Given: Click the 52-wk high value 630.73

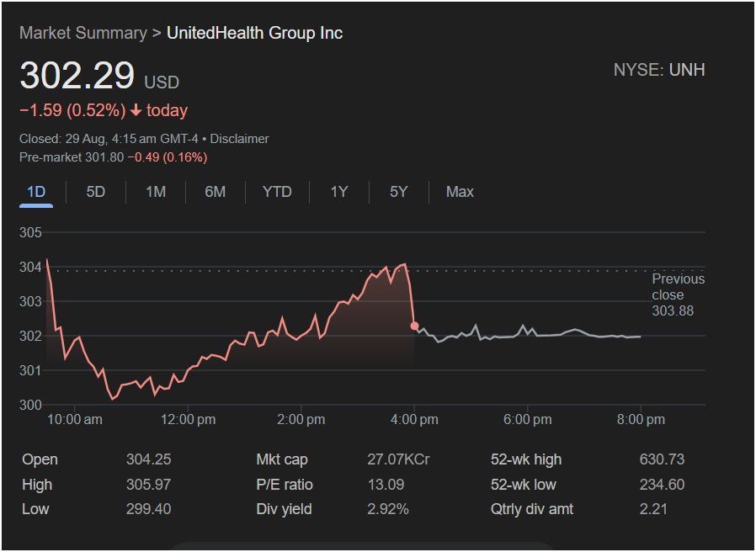Looking at the screenshot, I should pos(662,459).
